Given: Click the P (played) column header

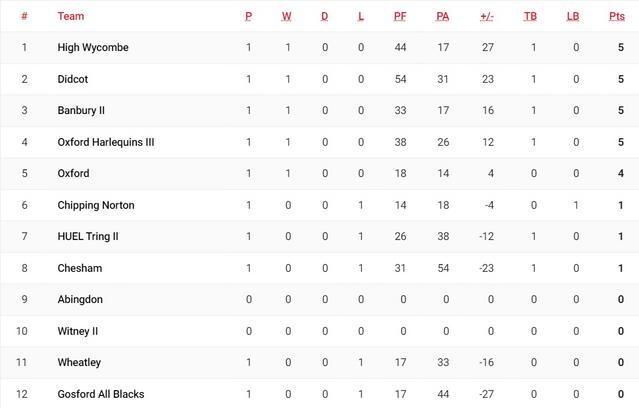Looking at the screenshot, I should [249, 16].
